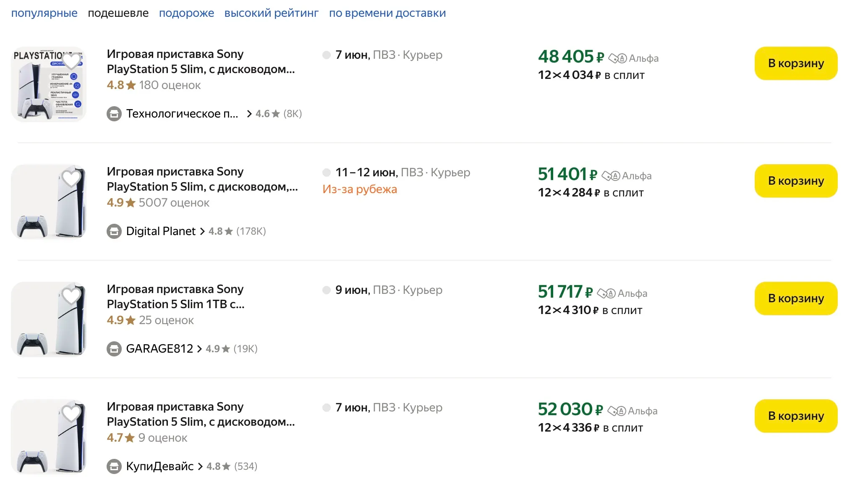Click delivery status dot for 11–12 июн

click(326, 173)
